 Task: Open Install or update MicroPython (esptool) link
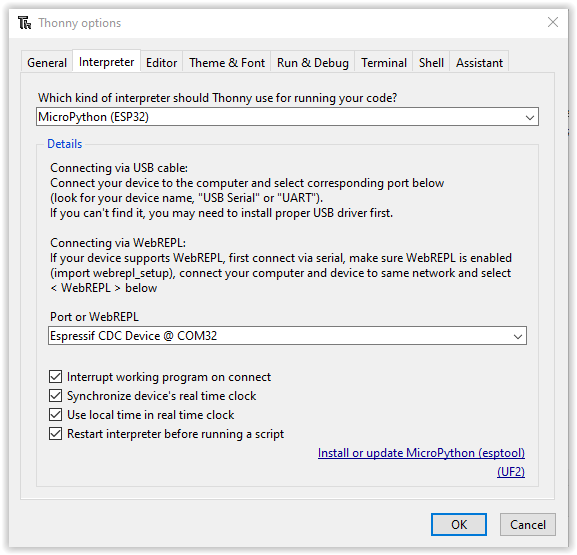[x=421, y=453]
